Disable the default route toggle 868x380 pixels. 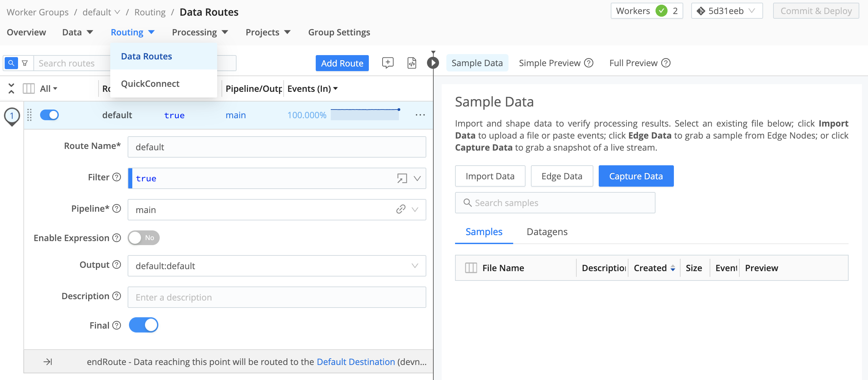49,115
